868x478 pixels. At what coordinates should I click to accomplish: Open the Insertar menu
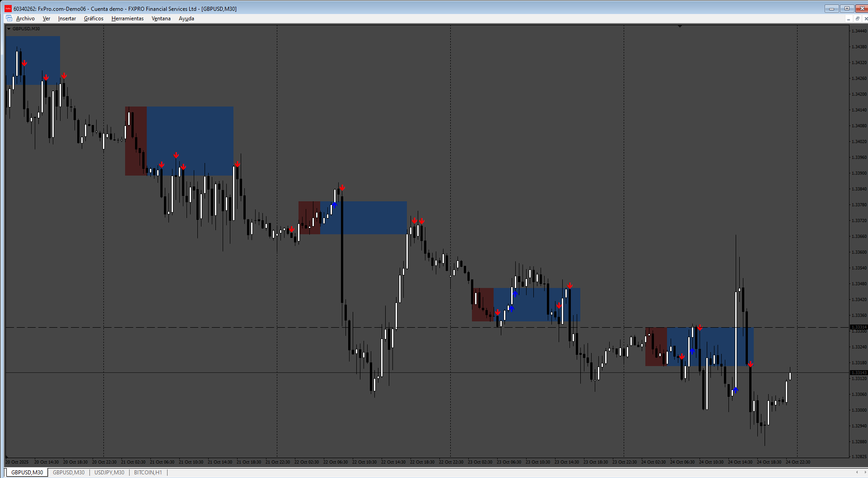point(67,19)
